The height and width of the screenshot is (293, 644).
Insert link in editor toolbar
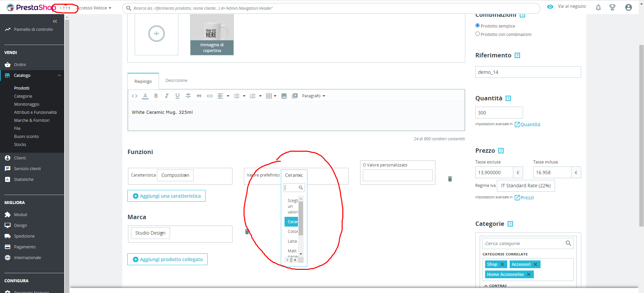point(210,96)
